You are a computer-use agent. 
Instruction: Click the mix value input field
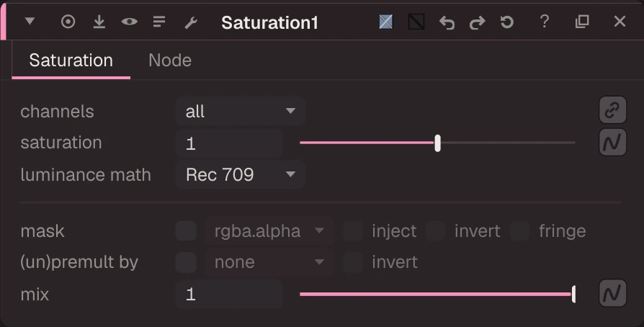[x=229, y=294]
